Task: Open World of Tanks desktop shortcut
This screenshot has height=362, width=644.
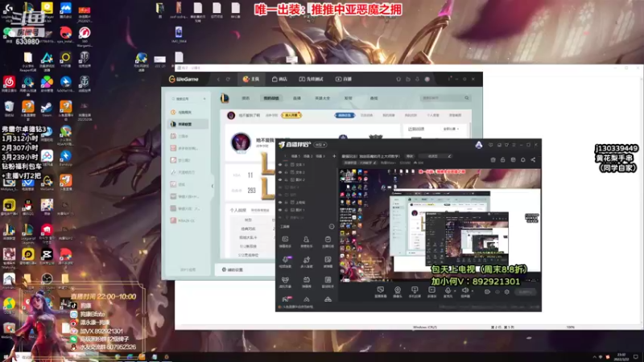Action: click(x=85, y=60)
